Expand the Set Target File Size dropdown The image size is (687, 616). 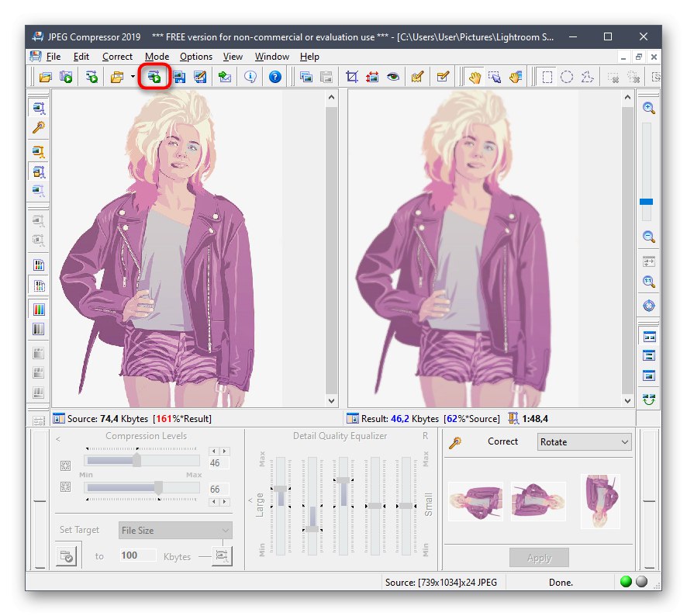click(x=175, y=531)
